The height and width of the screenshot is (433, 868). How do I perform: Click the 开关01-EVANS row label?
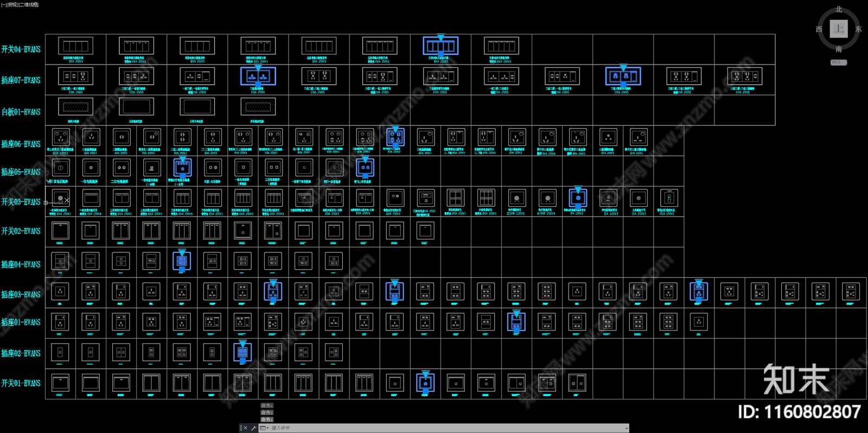21,383
